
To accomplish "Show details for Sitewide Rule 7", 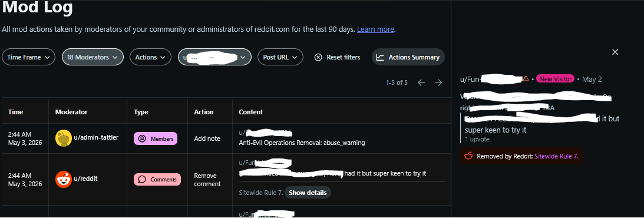I will point(308,193).
